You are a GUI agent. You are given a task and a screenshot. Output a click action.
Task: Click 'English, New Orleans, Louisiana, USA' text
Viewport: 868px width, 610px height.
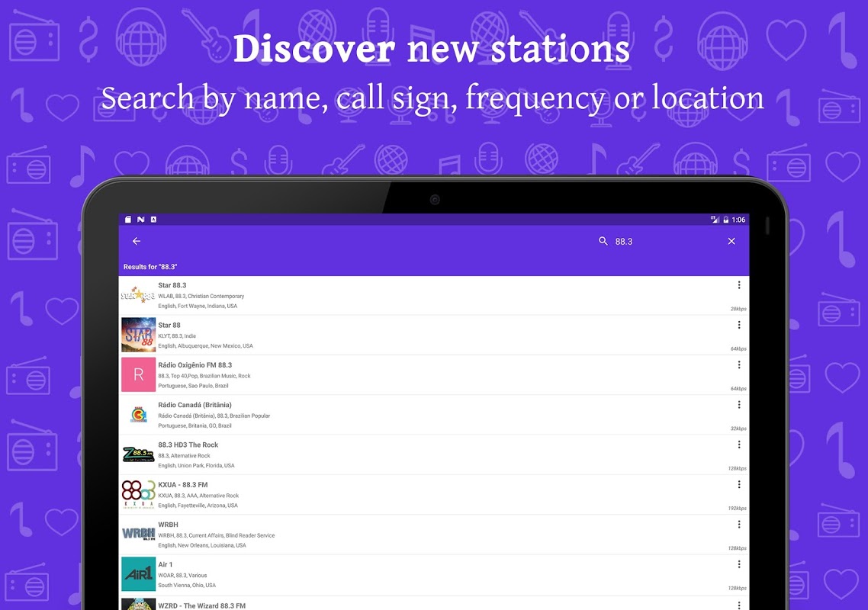point(202,545)
